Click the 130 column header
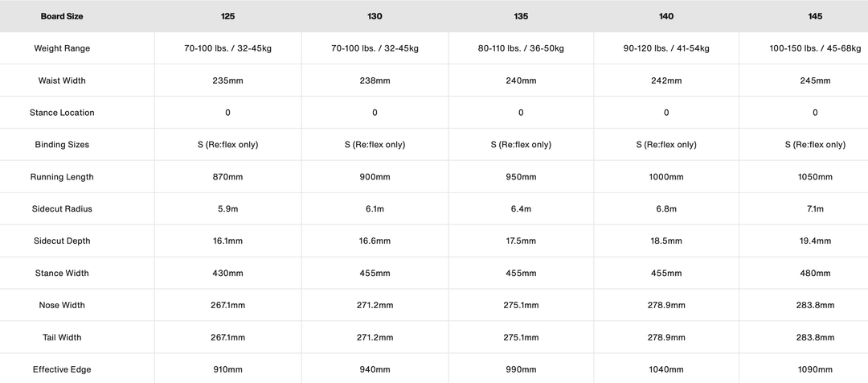This screenshot has width=868, height=383. pos(375,16)
